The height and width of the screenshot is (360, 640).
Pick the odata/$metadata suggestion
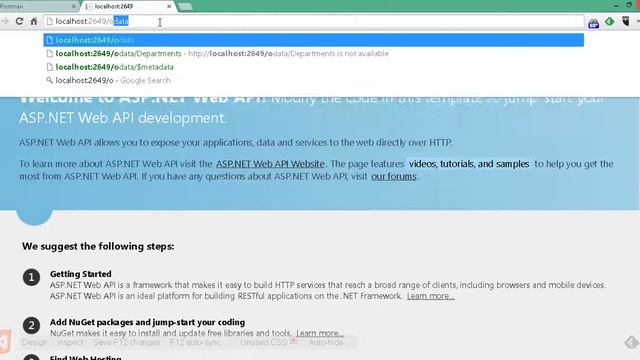point(313,67)
